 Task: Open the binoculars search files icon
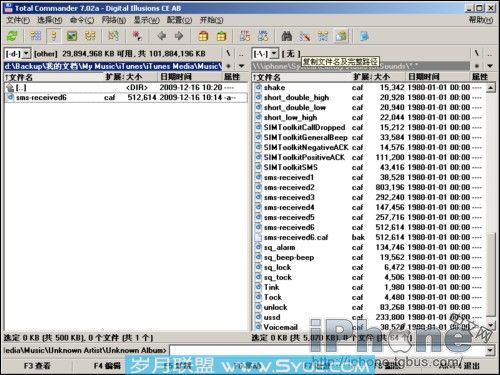pos(287,36)
